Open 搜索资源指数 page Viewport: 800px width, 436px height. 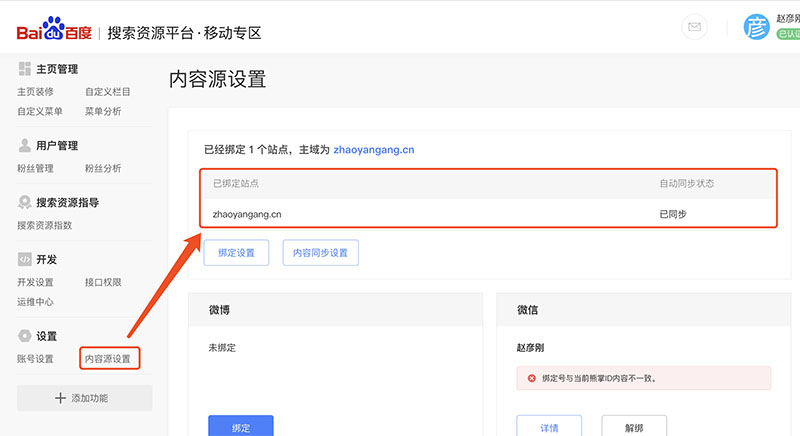tap(44, 225)
